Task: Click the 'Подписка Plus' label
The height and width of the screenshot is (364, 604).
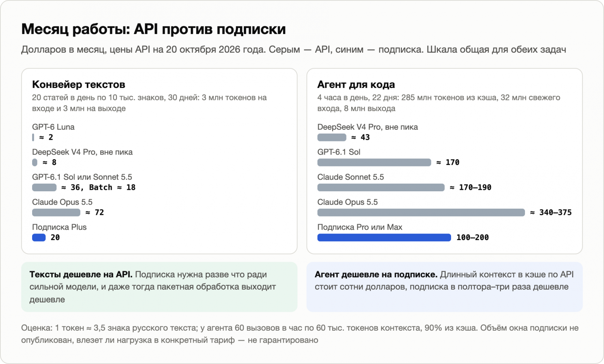Action: click(59, 227)
